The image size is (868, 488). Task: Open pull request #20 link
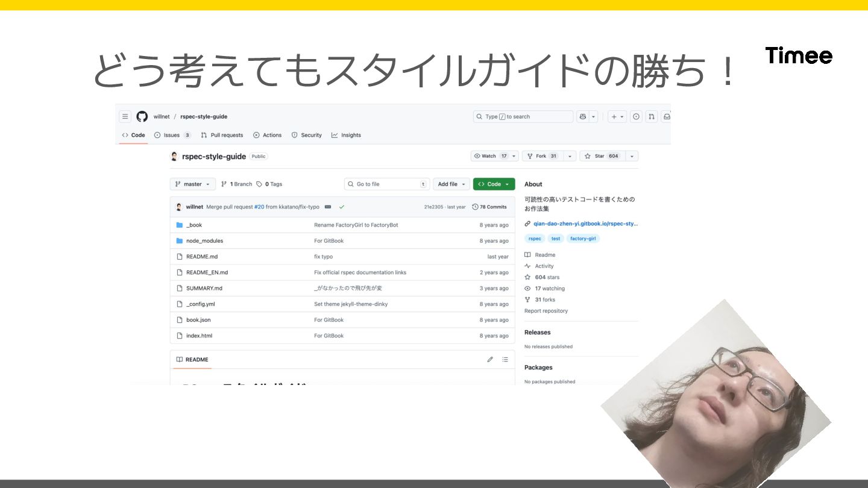click(259, 207)
